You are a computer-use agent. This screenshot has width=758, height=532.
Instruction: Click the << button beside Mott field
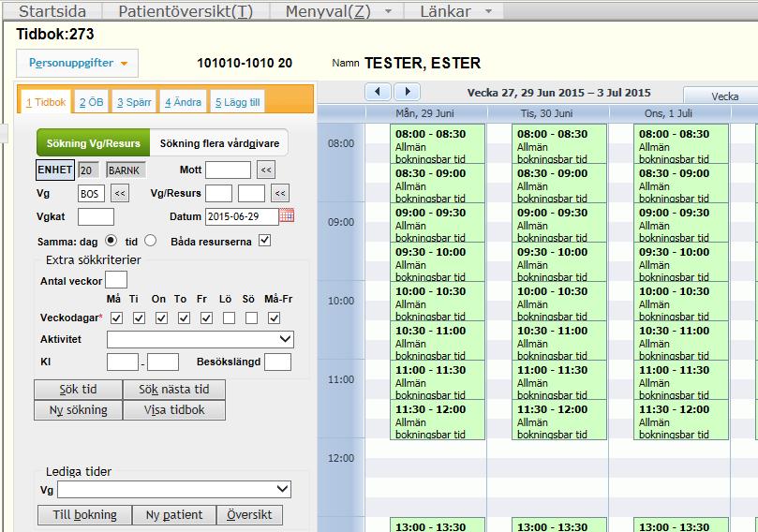tap(266, 170)
